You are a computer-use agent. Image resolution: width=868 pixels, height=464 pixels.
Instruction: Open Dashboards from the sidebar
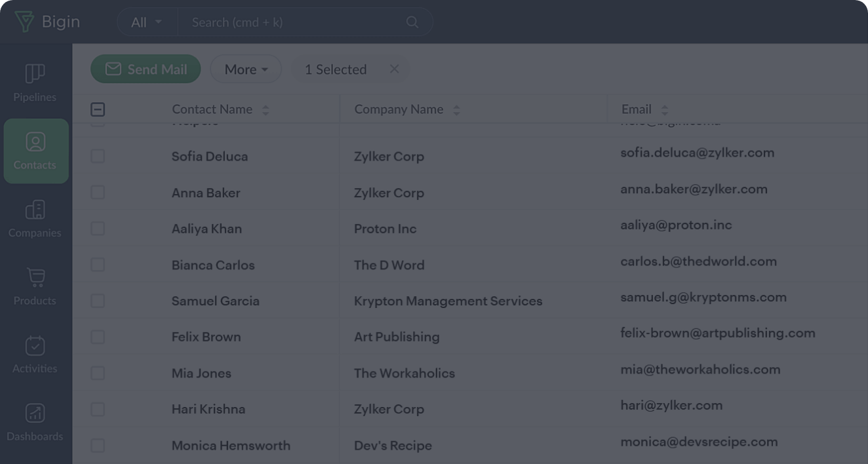pos(35,422)
